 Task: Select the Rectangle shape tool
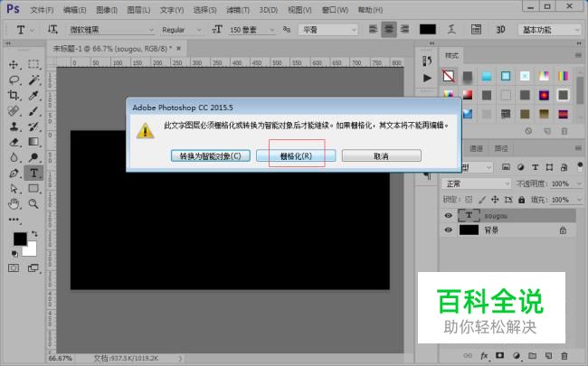(x=33, y=189)
